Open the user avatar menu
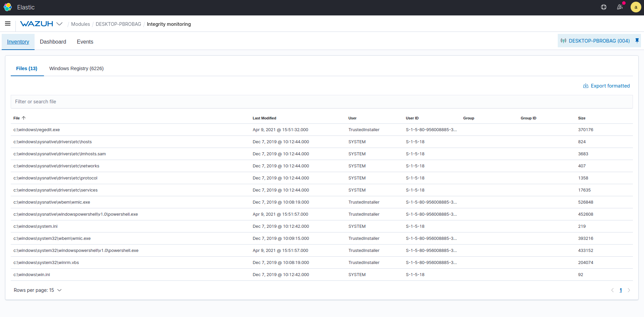644x317 pixels. click(x=636, y=7)
